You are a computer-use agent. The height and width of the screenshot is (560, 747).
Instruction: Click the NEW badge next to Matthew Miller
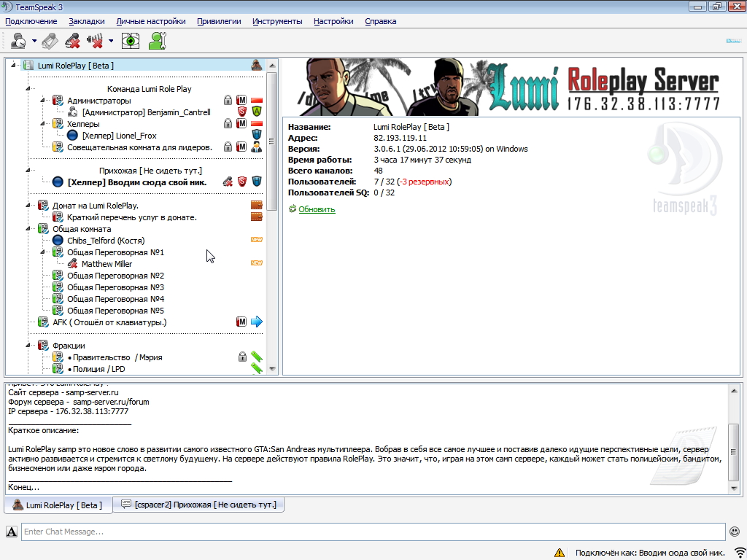[x=257, y=262]
